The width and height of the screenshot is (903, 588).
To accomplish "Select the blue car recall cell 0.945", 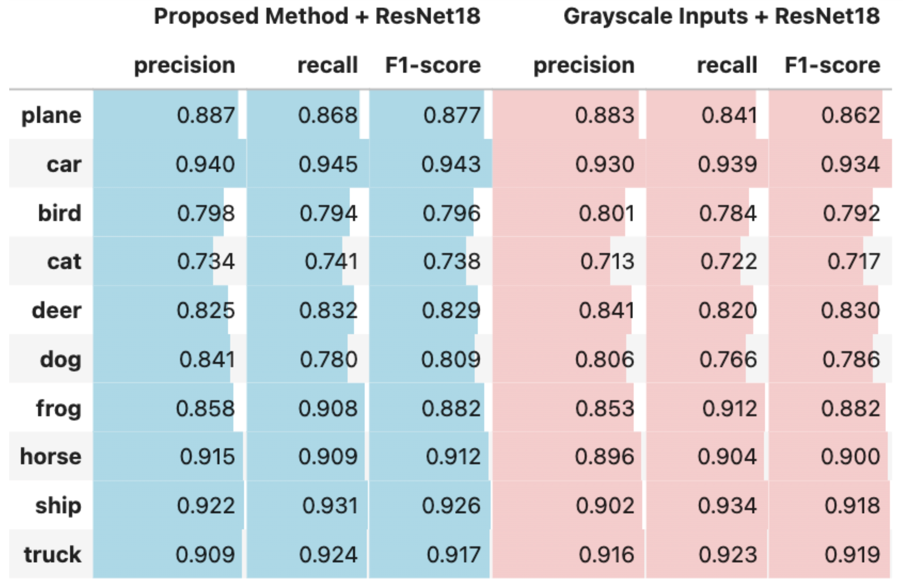I will [x=328, y=164].
